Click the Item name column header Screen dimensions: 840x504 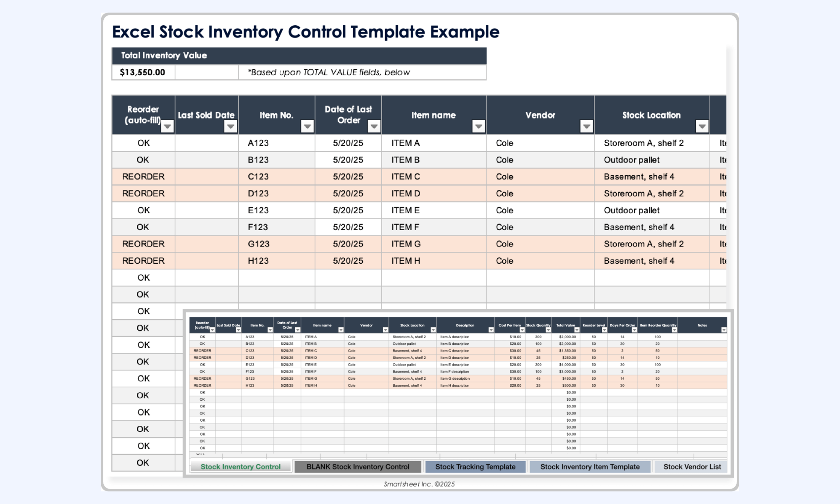point(434,115)
